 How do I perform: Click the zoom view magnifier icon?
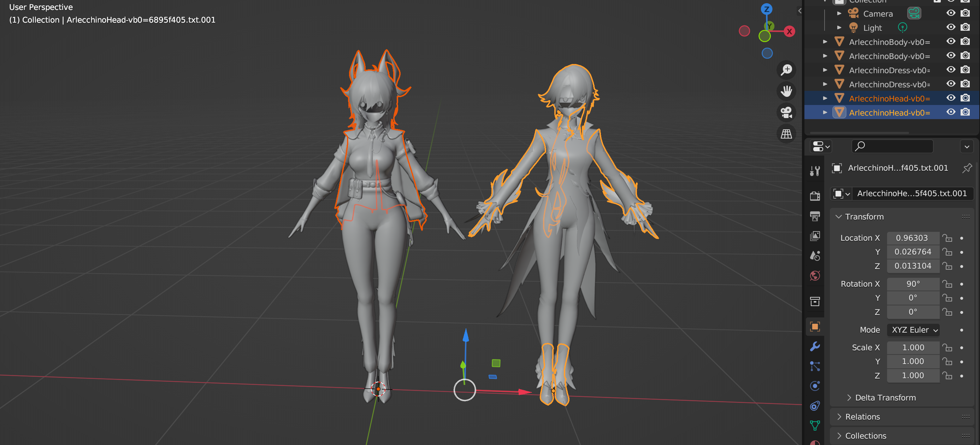(786, 70)
